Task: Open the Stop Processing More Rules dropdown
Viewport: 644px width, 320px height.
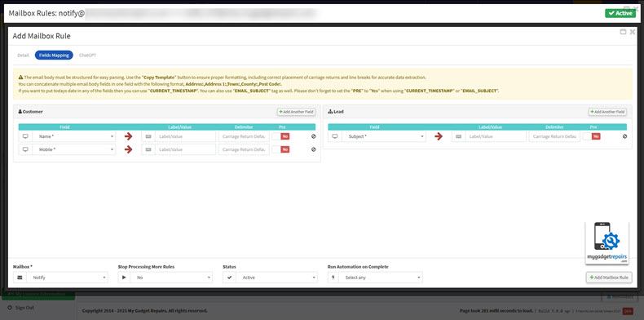Action: click(x=172, y=278)
